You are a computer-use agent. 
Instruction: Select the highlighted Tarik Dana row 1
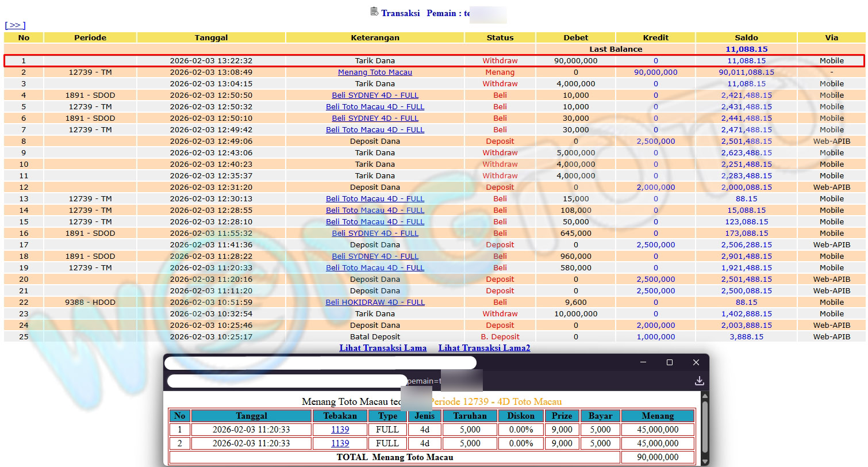(375, 61)
